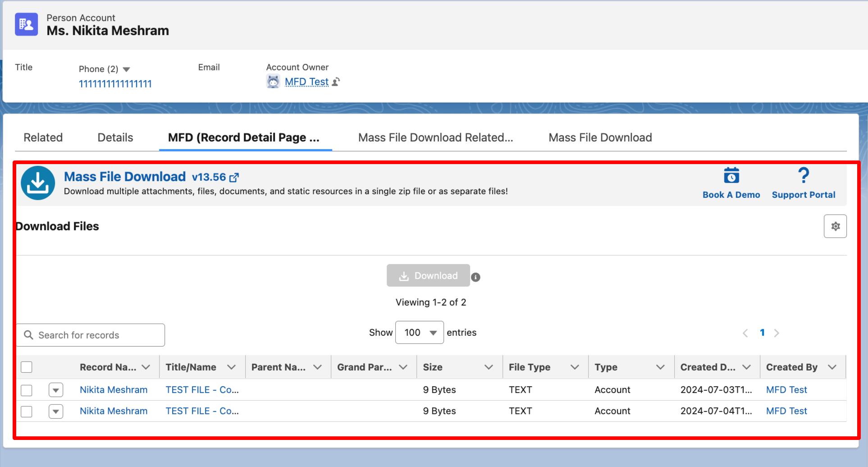
Task: Open the Show 100 entries dropdown
Action: point(420,333)
